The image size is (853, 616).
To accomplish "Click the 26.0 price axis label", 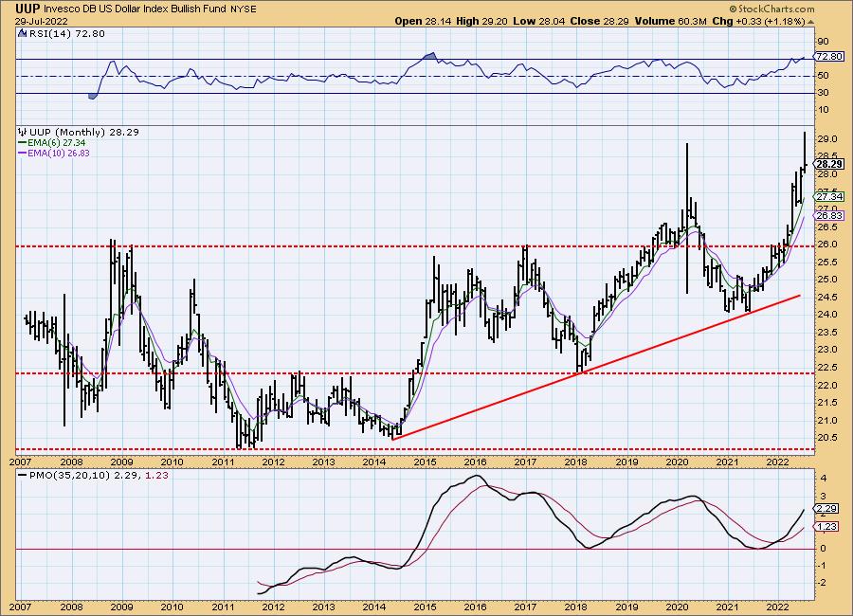I will point(826,245).
